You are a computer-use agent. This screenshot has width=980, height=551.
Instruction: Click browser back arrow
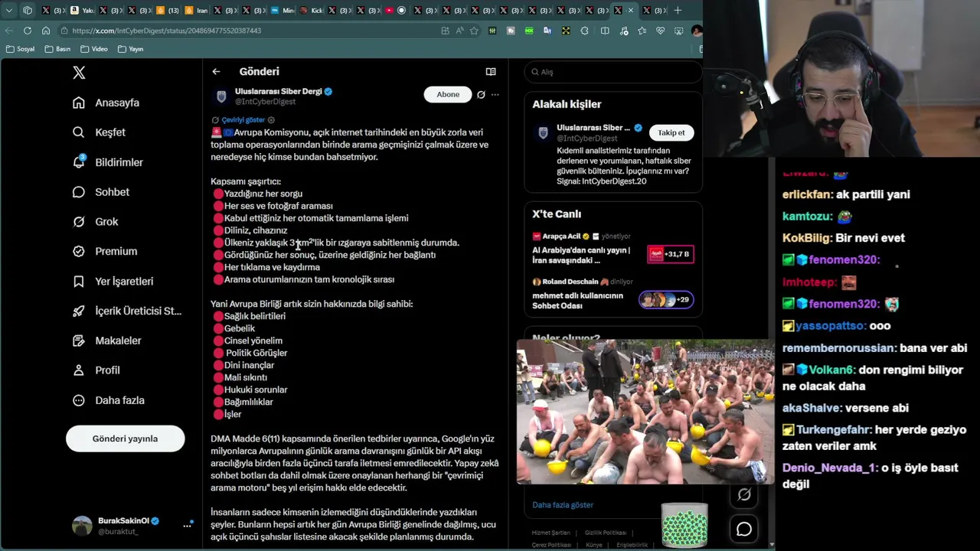9,31
